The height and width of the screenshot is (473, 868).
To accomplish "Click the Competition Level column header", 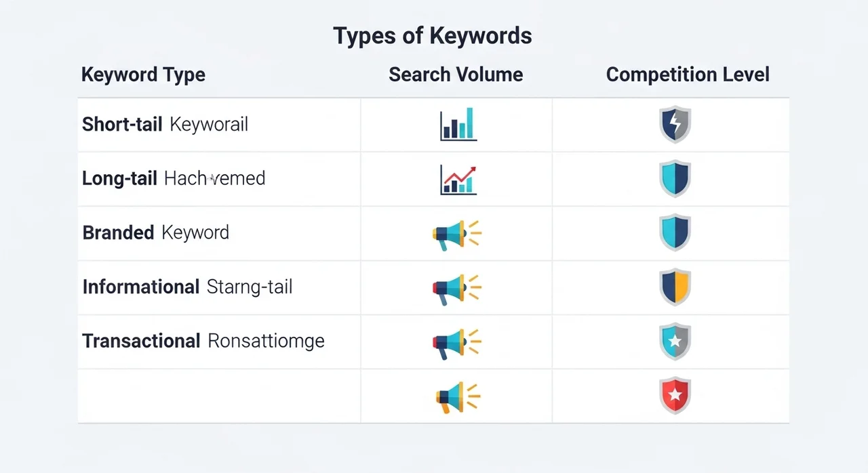I will [x=687, y=75].
